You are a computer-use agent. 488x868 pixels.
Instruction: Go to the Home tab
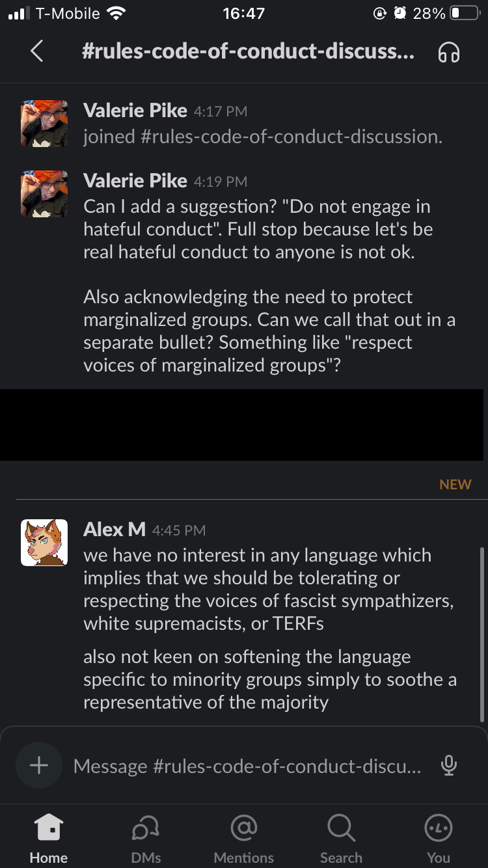49,839
